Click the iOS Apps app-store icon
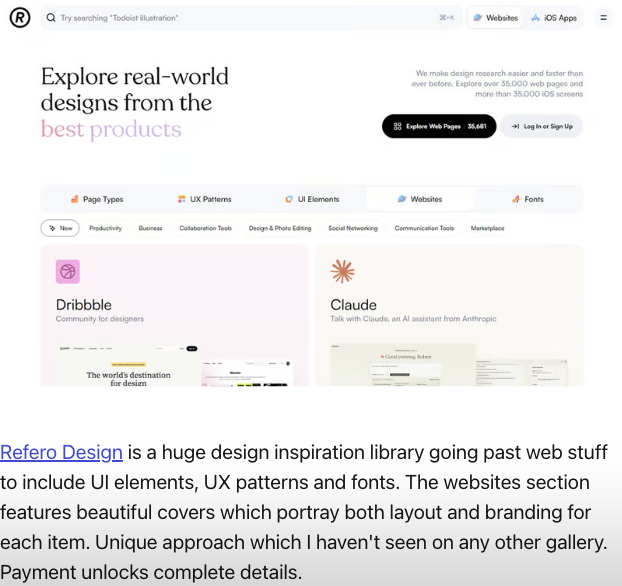Screen dimensions: 622x586 tap(536, 18)
